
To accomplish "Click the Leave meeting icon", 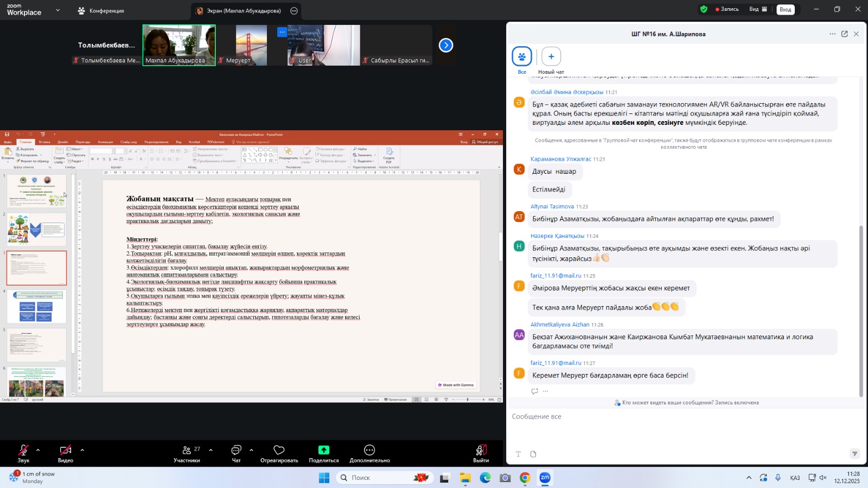I will click(x=481, y=451).
